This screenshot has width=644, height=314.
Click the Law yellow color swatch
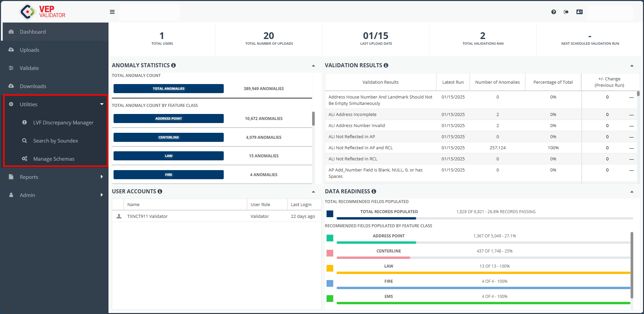[x=330, y=268]
